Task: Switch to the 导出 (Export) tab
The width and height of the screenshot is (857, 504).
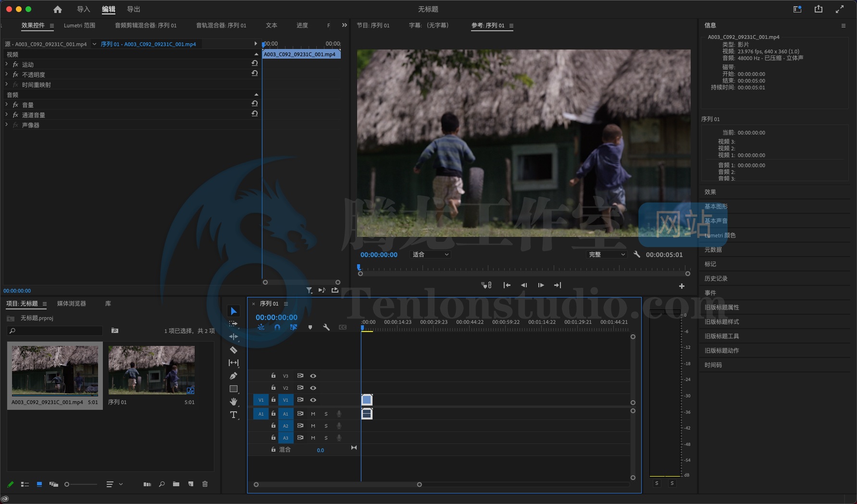Action: 134,9
